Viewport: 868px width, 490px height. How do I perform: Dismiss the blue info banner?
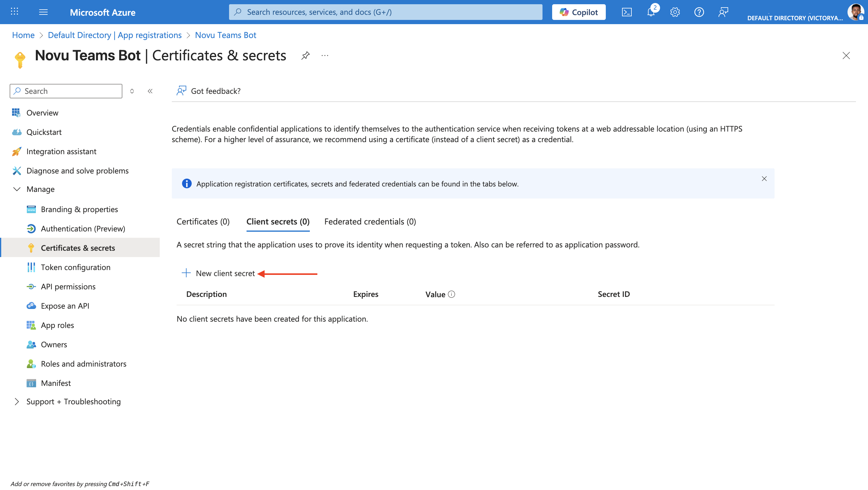click(x=764, y=179)
